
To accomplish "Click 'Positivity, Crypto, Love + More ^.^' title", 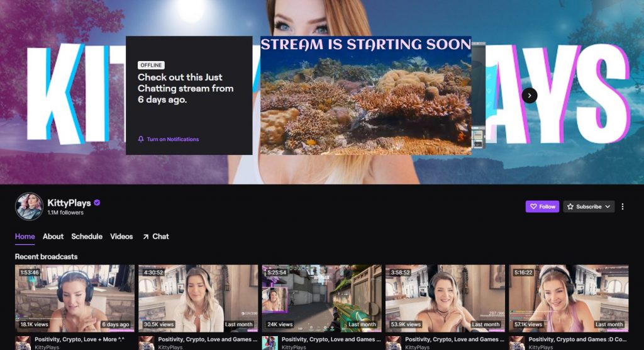I will coord(79,339).
